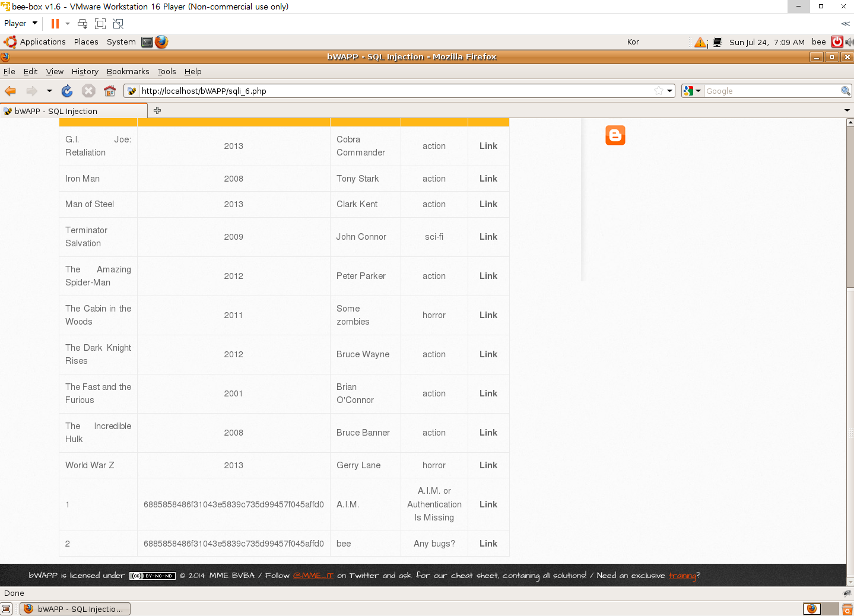Open the Link for World War Z
Image resolution: width=854 pixels, height=616 pixels.
(488, 465)
